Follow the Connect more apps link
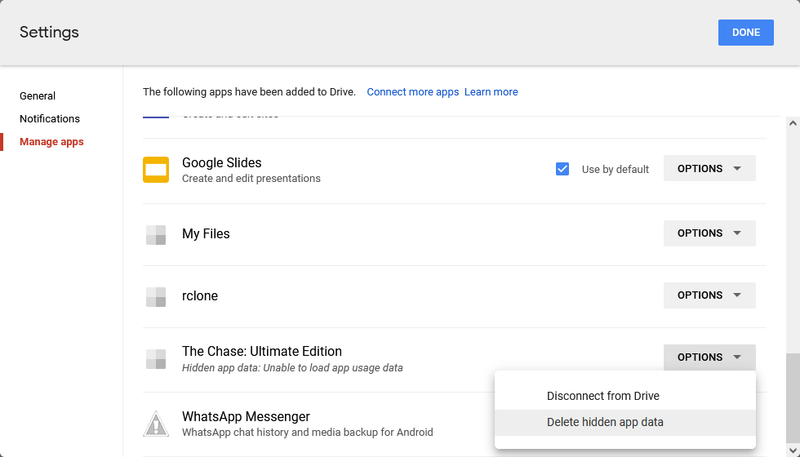 click(x=413, y=92)
